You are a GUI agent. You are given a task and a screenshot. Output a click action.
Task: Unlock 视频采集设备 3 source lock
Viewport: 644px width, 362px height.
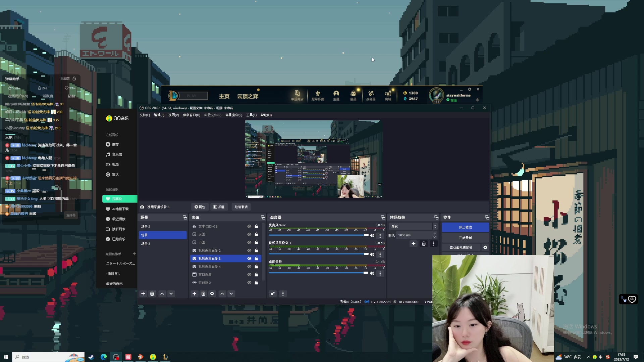click(x=256, y=258)
